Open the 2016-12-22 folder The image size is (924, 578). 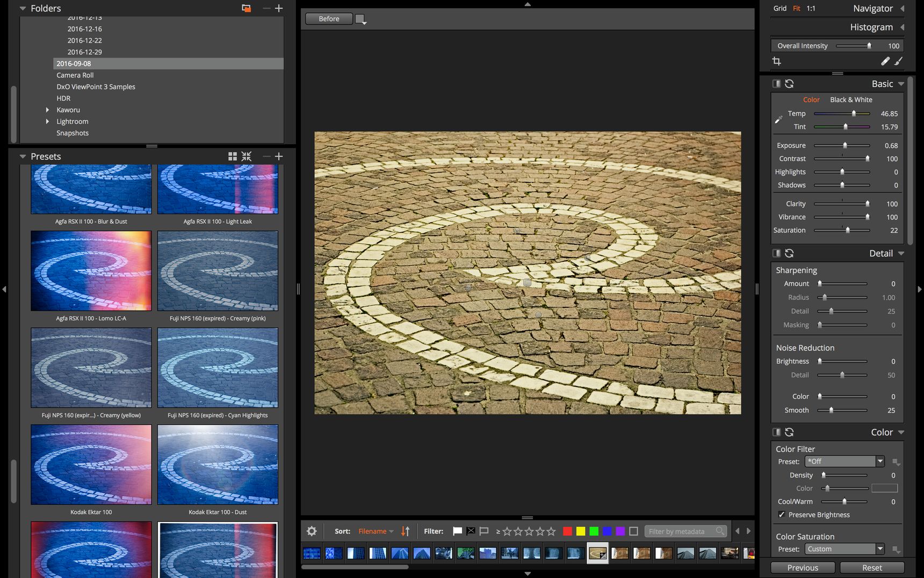84,40
